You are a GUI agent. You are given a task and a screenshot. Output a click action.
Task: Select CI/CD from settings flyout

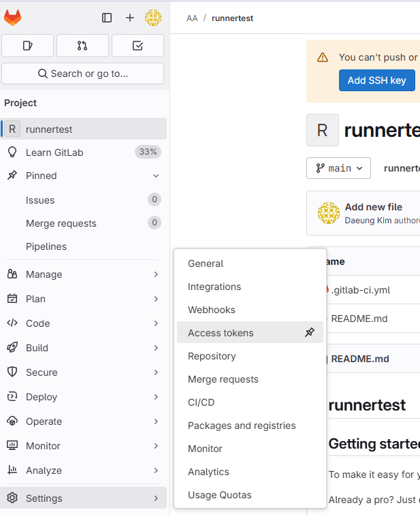pos(201,402)
